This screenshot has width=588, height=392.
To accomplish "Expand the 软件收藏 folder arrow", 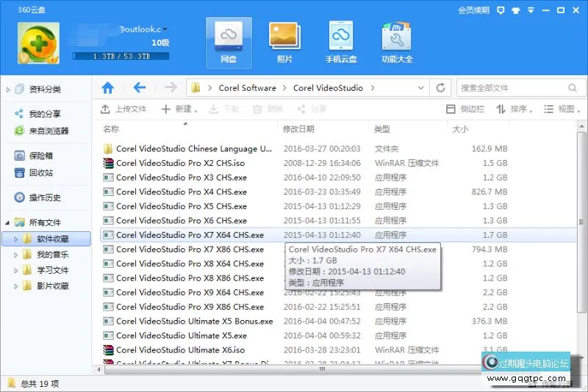I will (x=15, y=239).
